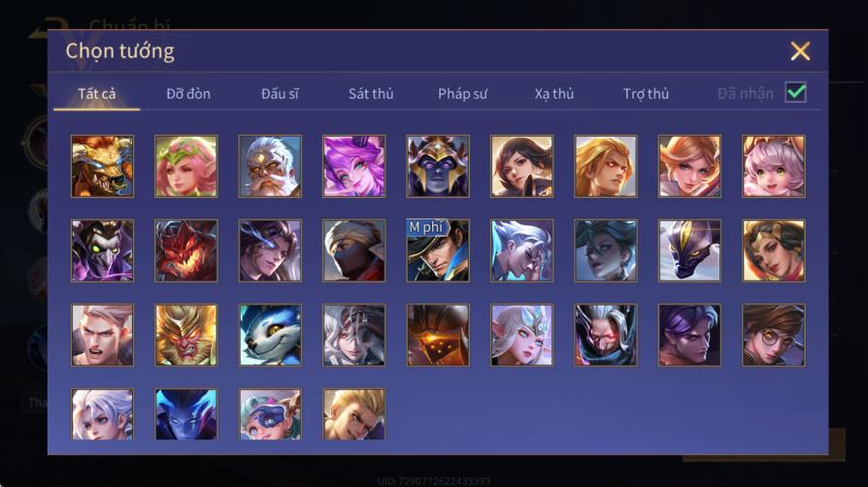Open the 'Sát thủ' tab
The height and width of the screenshot is (487, 868).
point(371,93)
